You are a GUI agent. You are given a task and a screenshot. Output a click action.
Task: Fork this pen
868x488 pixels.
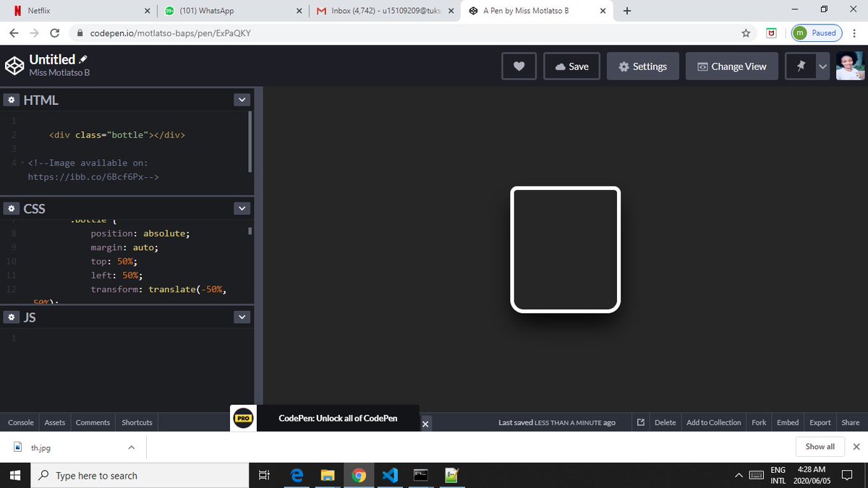pyautogui.click(x=759, y=422)
